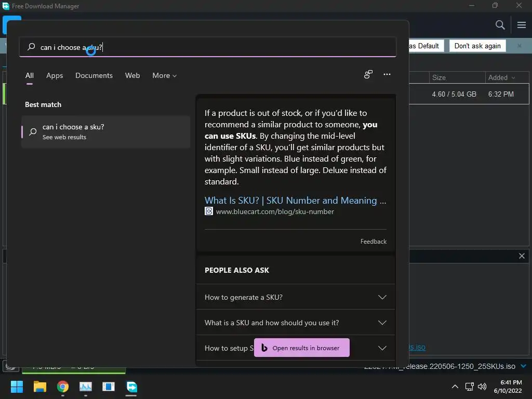Viewport: 532px width, 399px height.
Task: Click Open results in browser button
Action: coord(302,348)
